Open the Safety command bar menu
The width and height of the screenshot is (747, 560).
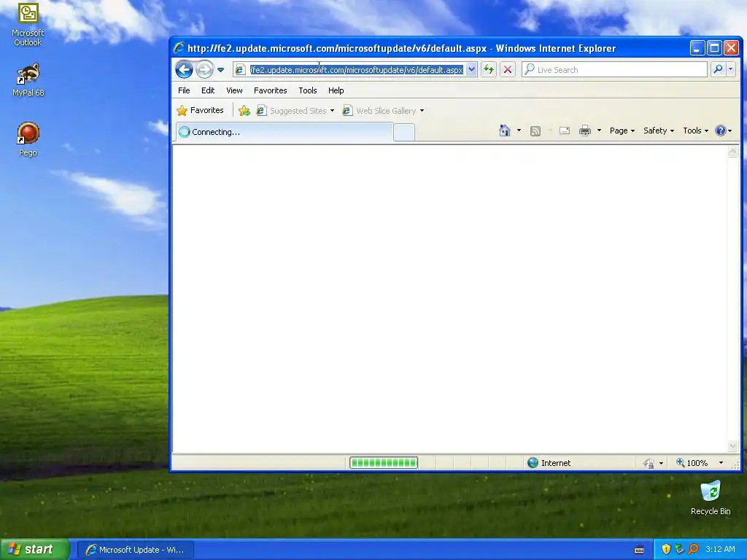click(659, 131)
